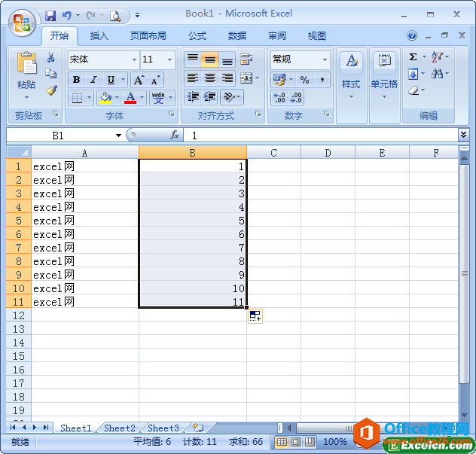
Task: Click the Auto Fill Options icon below cell B11
Action: (x=255, y=316)
